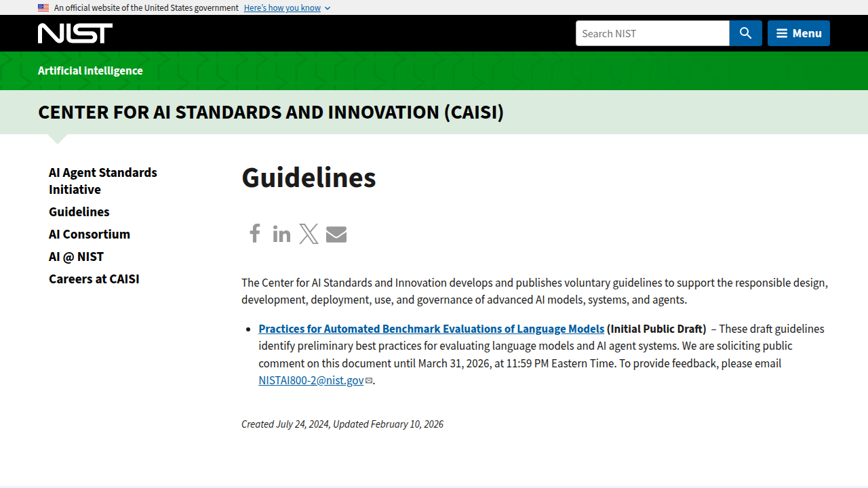The image size is (868, 488).
Task: Click the NIST logo
Action: click(75, 33)
